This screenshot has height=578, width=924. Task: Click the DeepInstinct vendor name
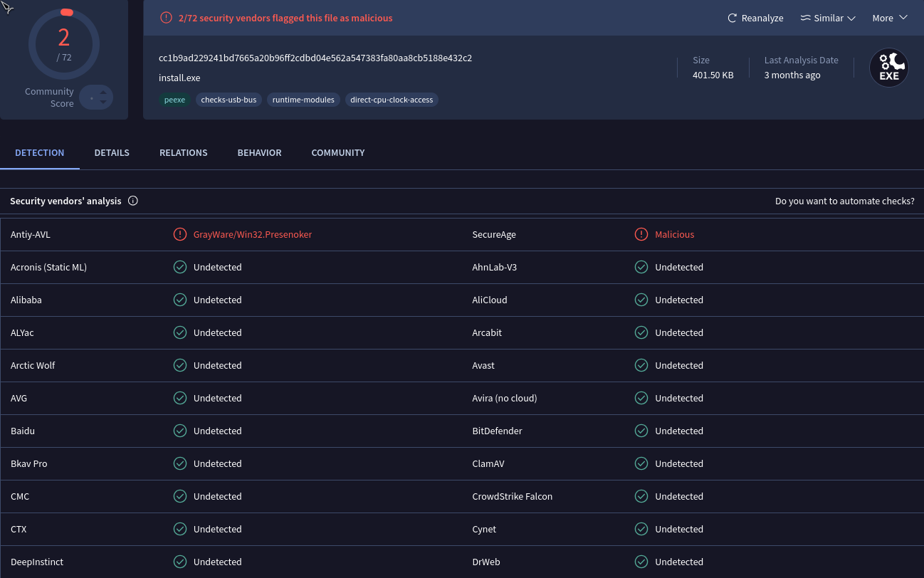(x=37, y=562)
